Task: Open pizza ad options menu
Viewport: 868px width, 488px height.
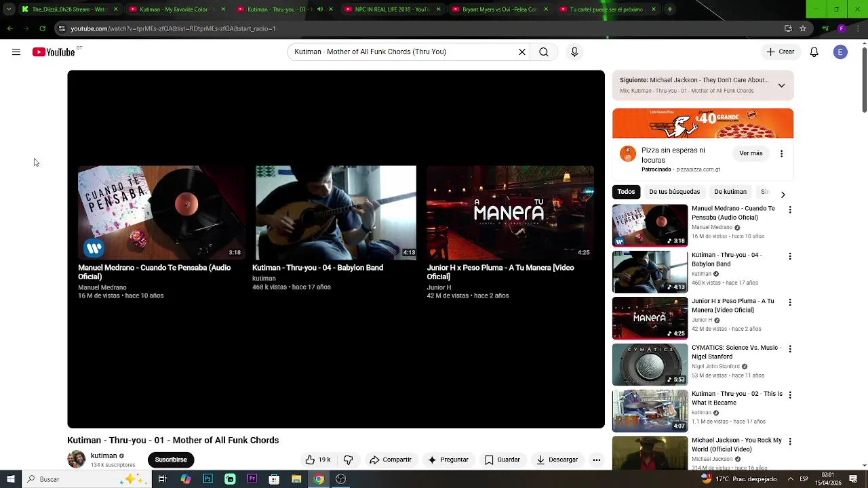Action: point(781,154)
